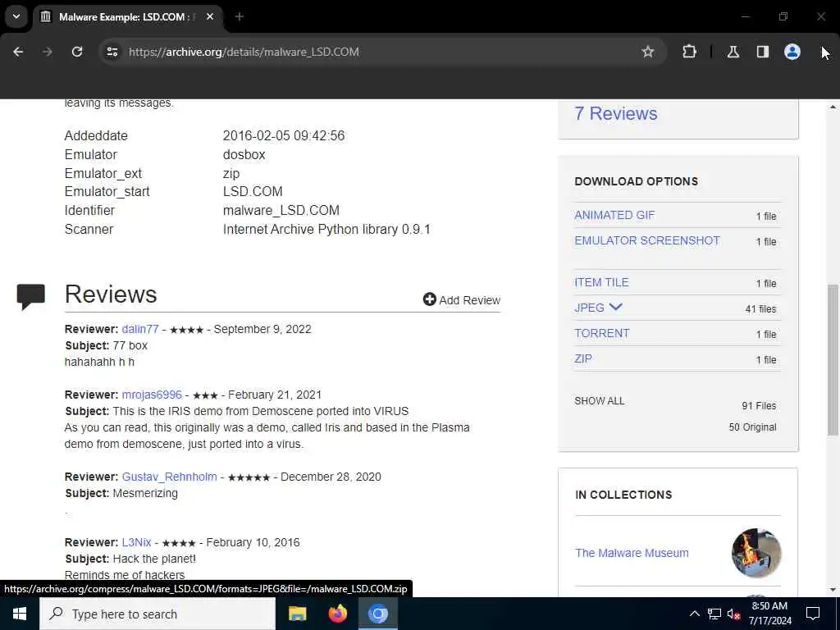Click the Emulator_start value LSD.COM
Screen dimensions: 840x630
pos(253,191)
